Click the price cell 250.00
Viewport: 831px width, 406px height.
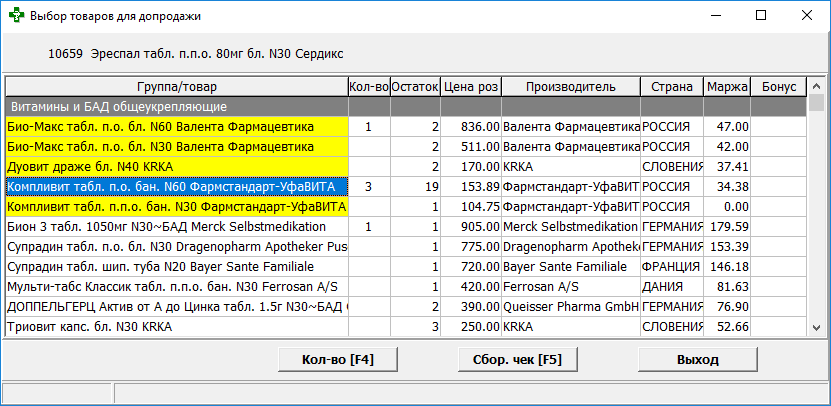(471, 327)
